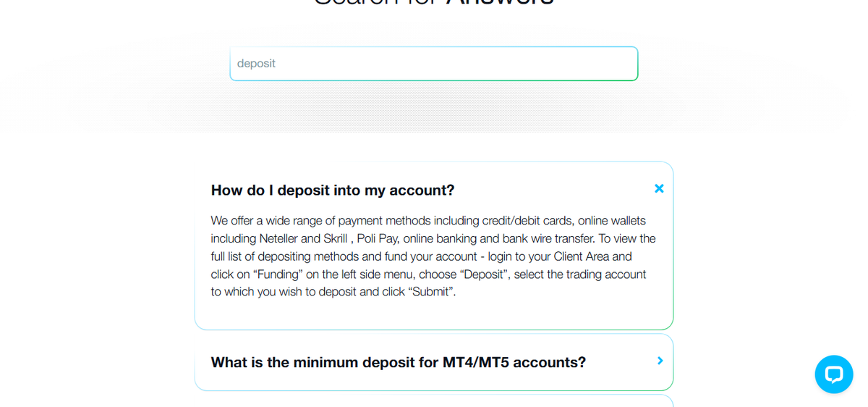Click 'Client Area' in the answer paragraph

tap(582, 256)
